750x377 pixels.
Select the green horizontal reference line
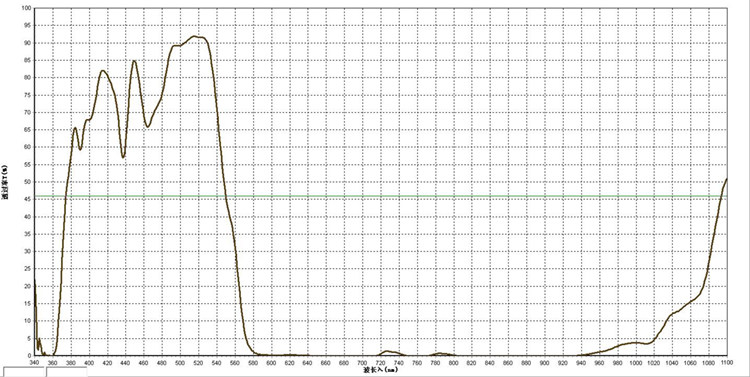[381, 196]
